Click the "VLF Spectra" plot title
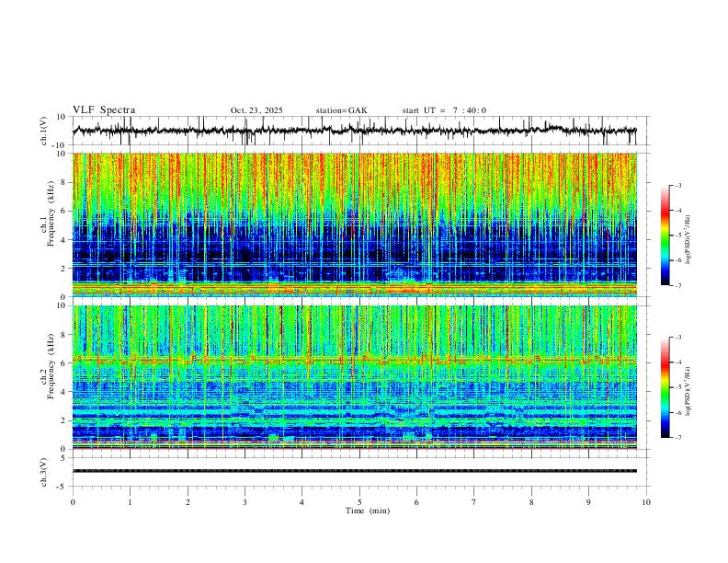 pos(104,110)
